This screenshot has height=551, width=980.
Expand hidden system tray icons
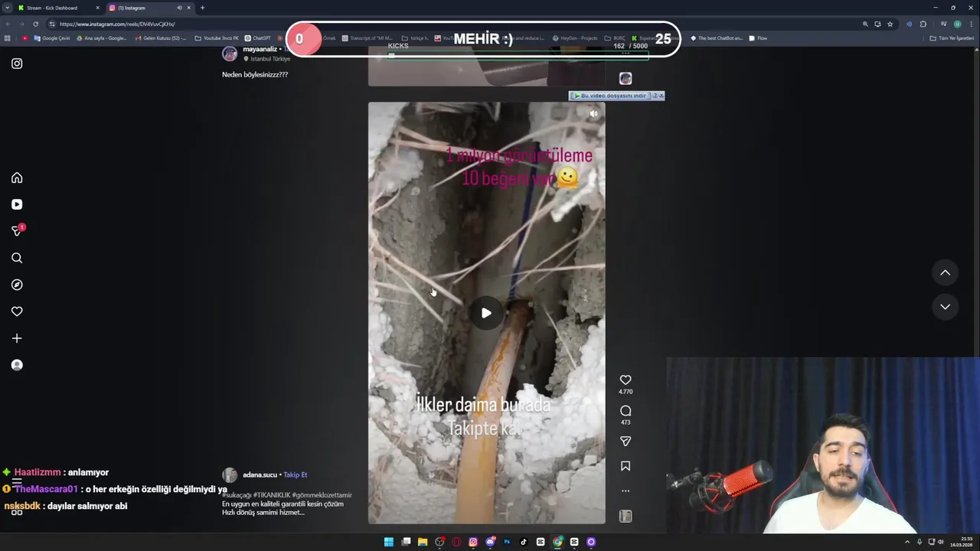coord(907,542)
